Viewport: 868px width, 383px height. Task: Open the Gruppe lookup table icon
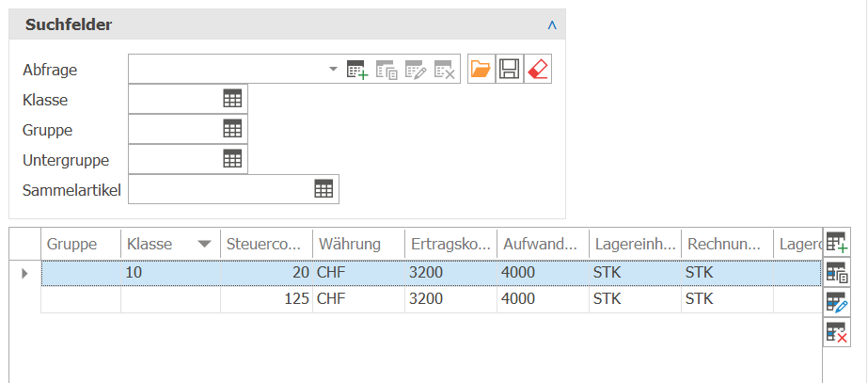click(x=232, y=130)
